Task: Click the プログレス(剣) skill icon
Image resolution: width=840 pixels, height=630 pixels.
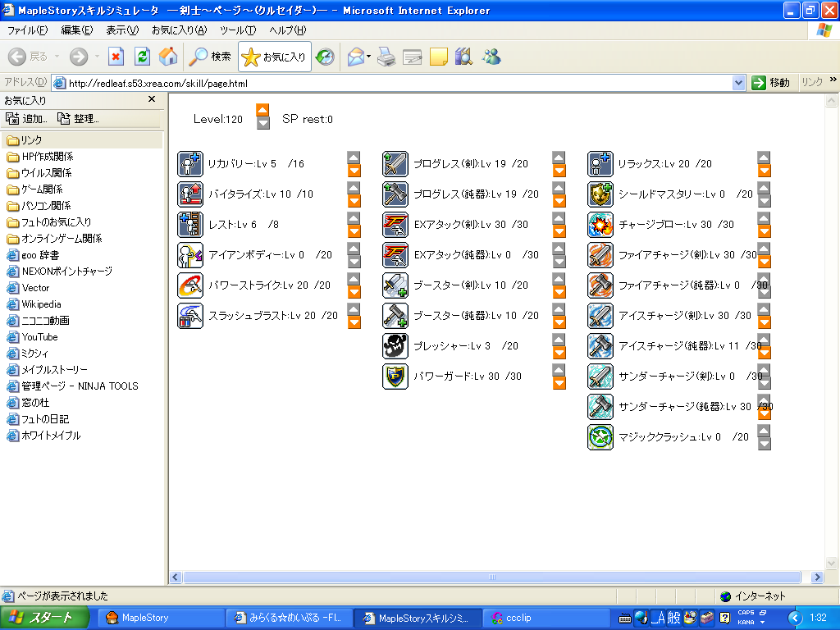Action: [395, 164]
